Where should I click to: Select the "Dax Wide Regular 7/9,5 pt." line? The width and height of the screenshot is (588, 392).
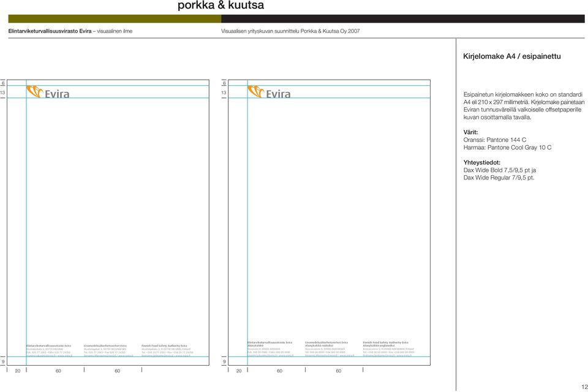coord(499,178)
